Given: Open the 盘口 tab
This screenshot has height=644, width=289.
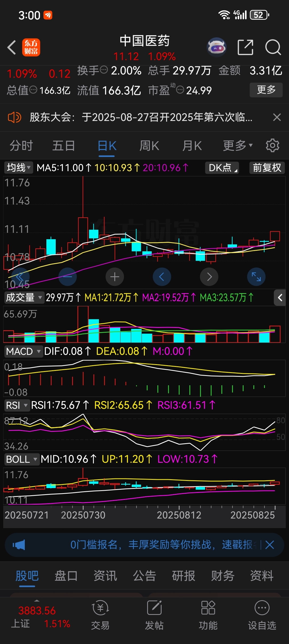Looking at the screenshot, I should tap(66, 576).
